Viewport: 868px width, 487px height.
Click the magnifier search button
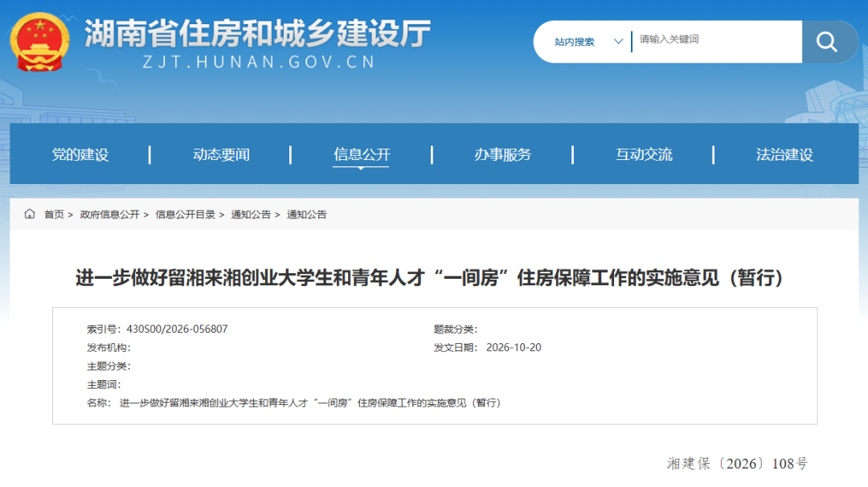tap(829, 42)
